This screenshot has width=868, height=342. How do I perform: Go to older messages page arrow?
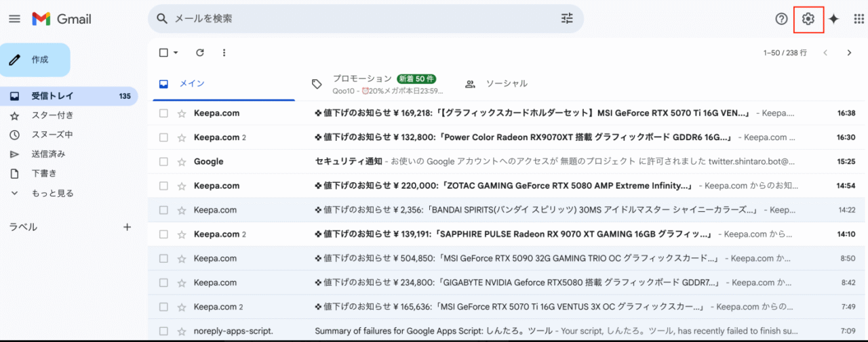pyautogui.click(x=849, y=52)
